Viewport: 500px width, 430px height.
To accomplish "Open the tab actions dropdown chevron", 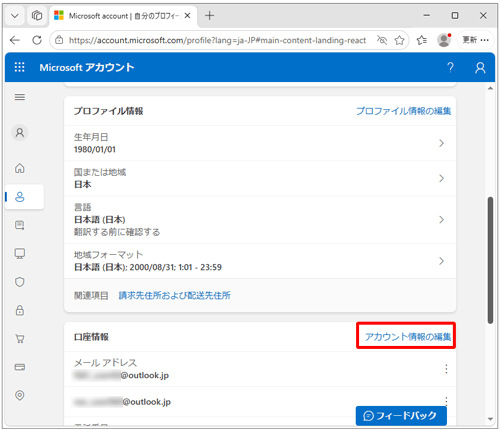I will [x=15, y=16].
